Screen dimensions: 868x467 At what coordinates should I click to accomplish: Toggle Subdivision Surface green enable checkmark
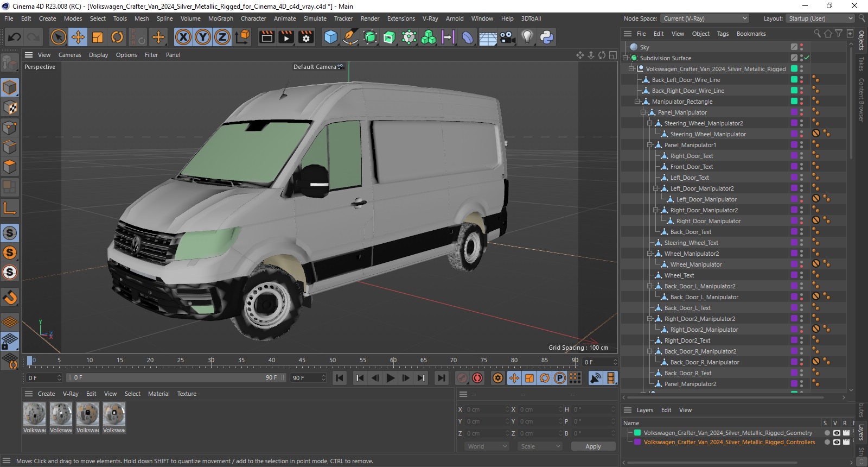click(807, 58)
